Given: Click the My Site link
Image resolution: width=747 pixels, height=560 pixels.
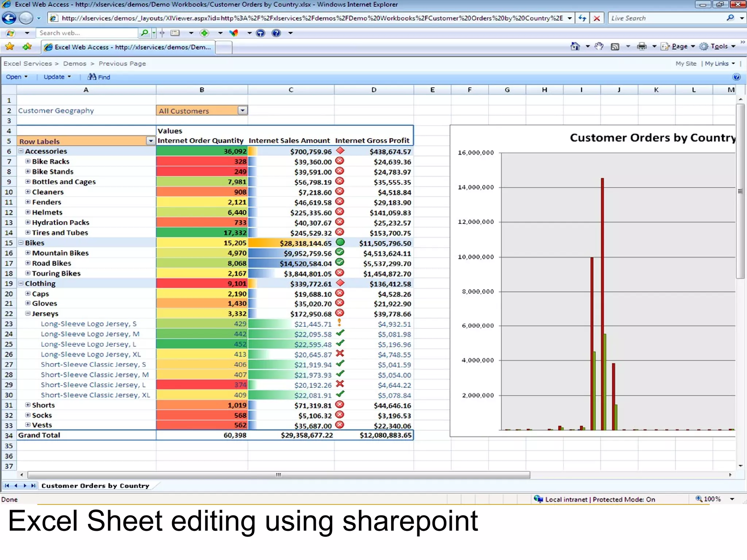Looking at the screenshot, I should pyautogui.click(x=686, y=63).
